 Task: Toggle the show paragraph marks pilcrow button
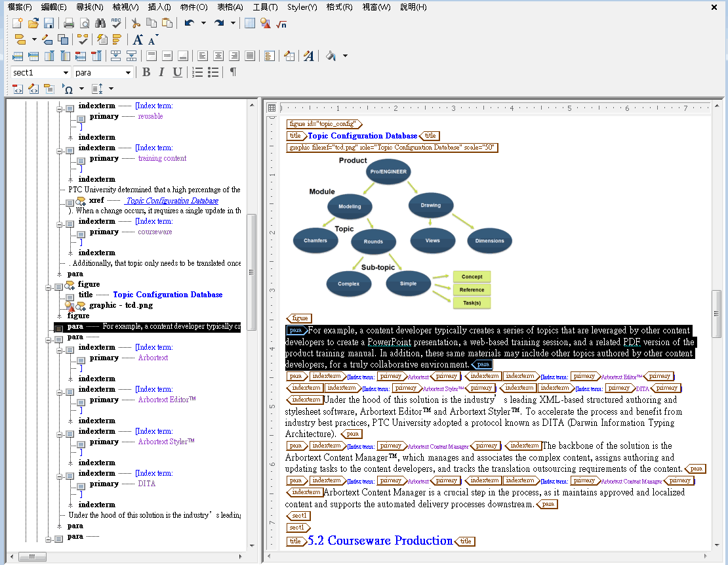pyautogui.click(x=233, y=72)
